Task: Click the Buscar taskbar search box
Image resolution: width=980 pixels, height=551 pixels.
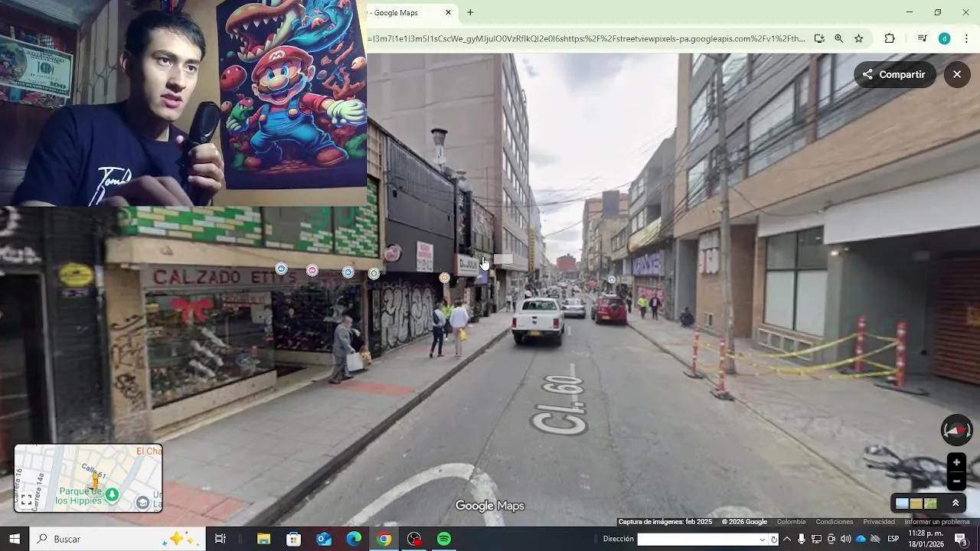Action: pos(118,539)
